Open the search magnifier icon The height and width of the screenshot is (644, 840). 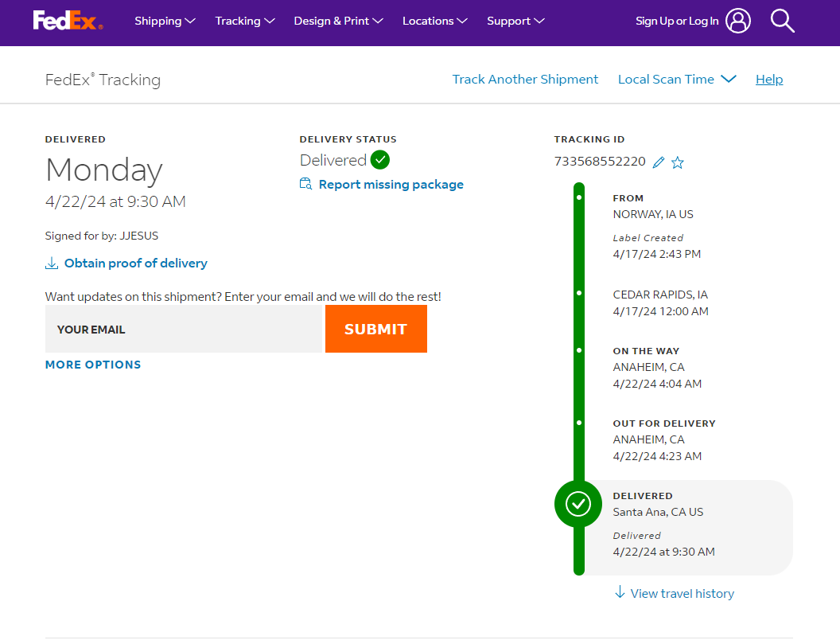[x=782, y=21]
